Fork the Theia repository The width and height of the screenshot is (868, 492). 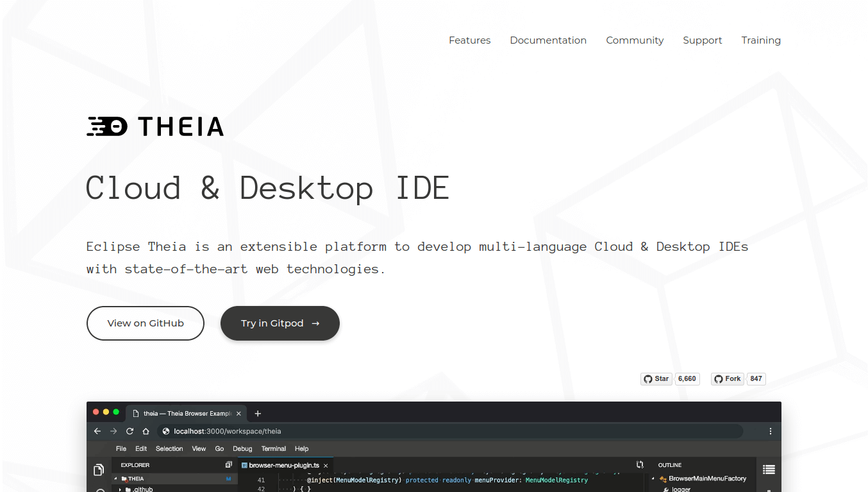727,378
